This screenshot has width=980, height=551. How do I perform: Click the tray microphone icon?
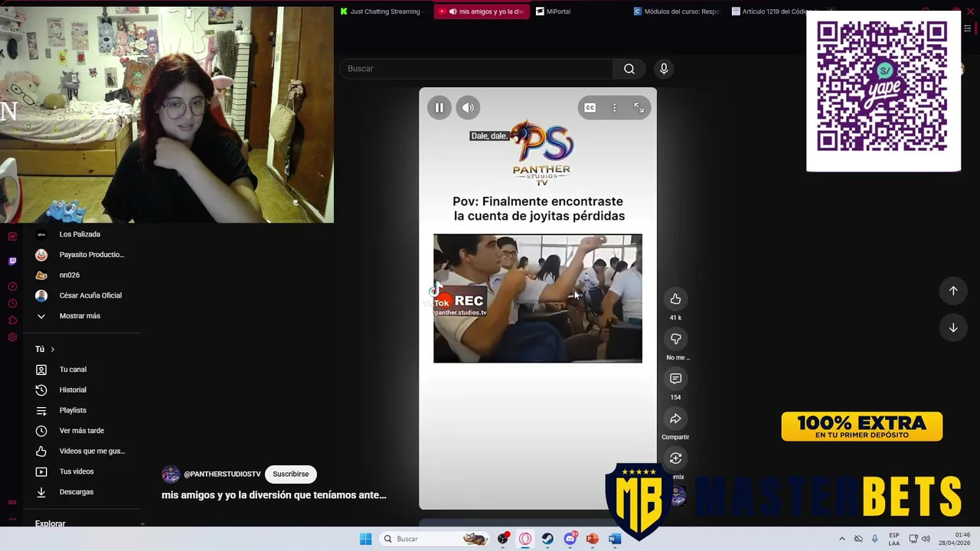click(874, 539)
